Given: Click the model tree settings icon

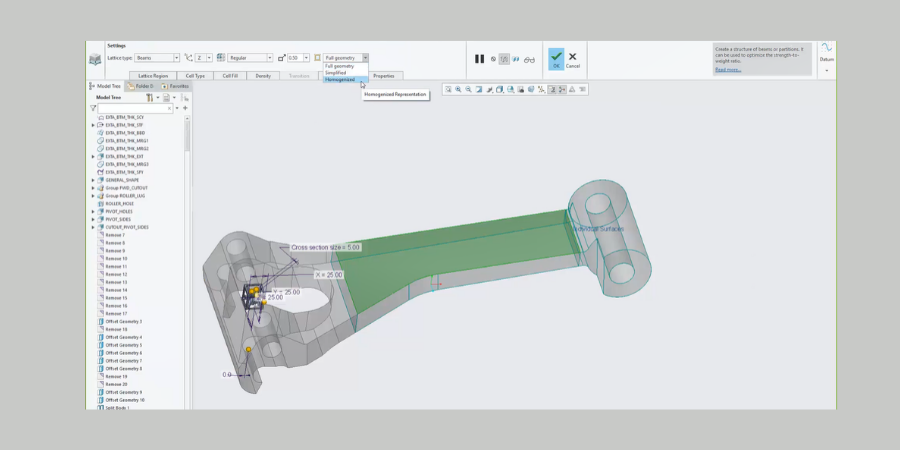Looking at the screenshot, I should click(x=151, y=98).
